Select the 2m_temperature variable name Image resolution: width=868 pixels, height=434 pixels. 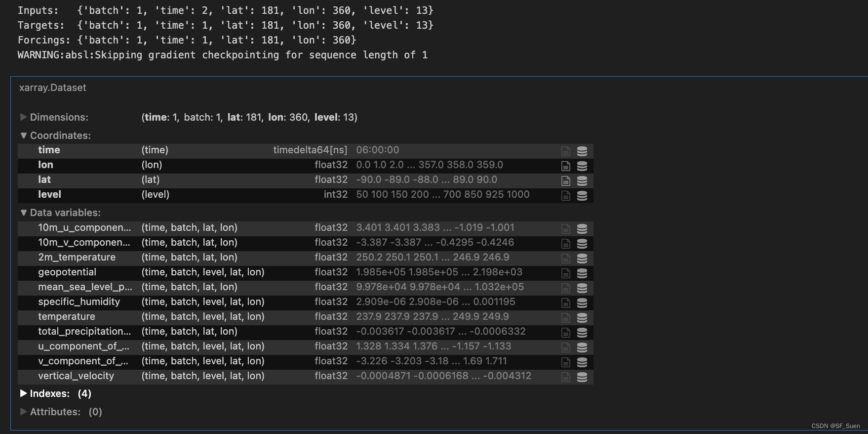[x=77, y=257]
